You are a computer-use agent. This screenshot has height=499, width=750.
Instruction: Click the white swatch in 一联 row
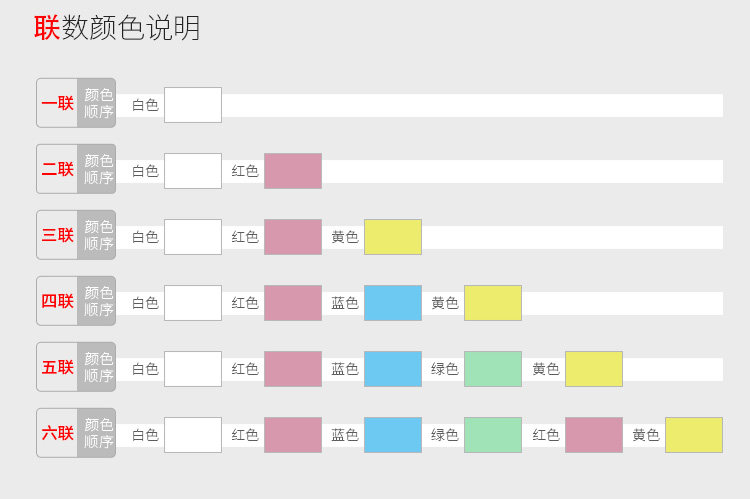[x=193, y=105]
